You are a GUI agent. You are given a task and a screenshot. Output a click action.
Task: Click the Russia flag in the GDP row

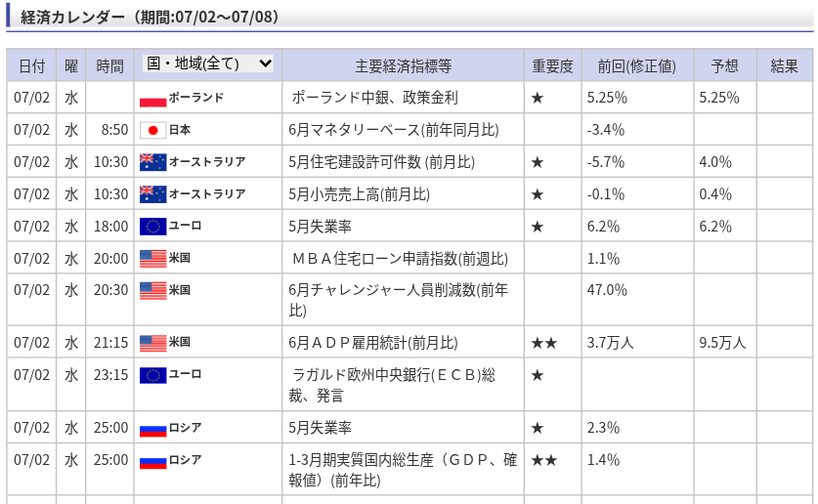point(152,461)
